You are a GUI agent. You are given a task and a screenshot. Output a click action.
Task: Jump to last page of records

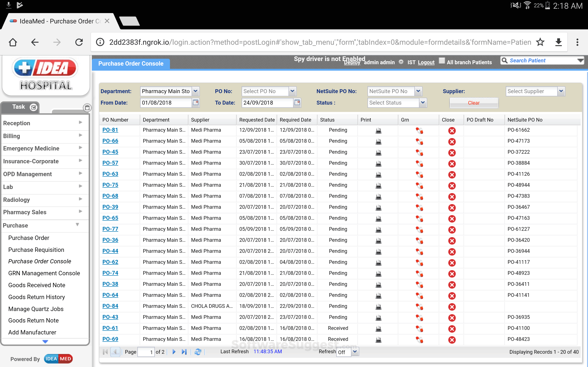(184, 352)
